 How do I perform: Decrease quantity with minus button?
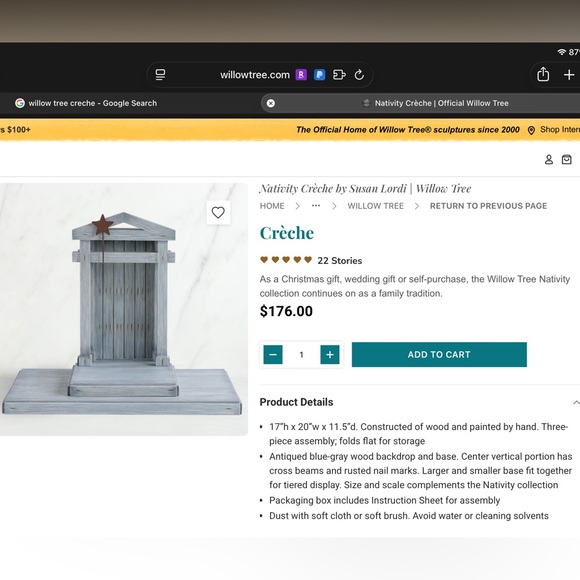click(273, 355)
